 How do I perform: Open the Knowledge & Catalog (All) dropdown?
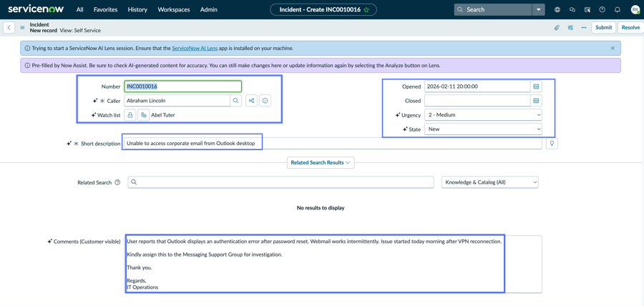coord(489,182)
